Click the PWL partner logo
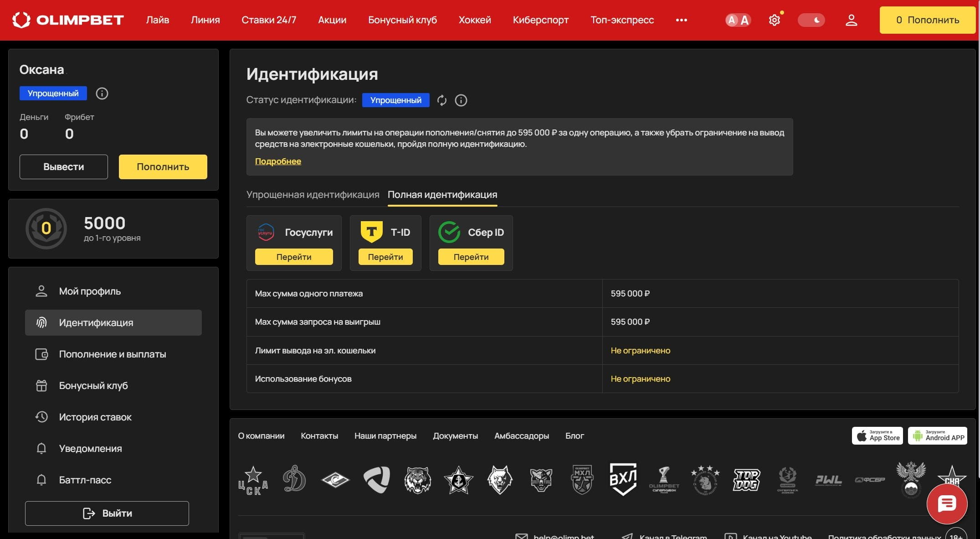The height and width of the screenshot is (539, 980). point(828,480)
